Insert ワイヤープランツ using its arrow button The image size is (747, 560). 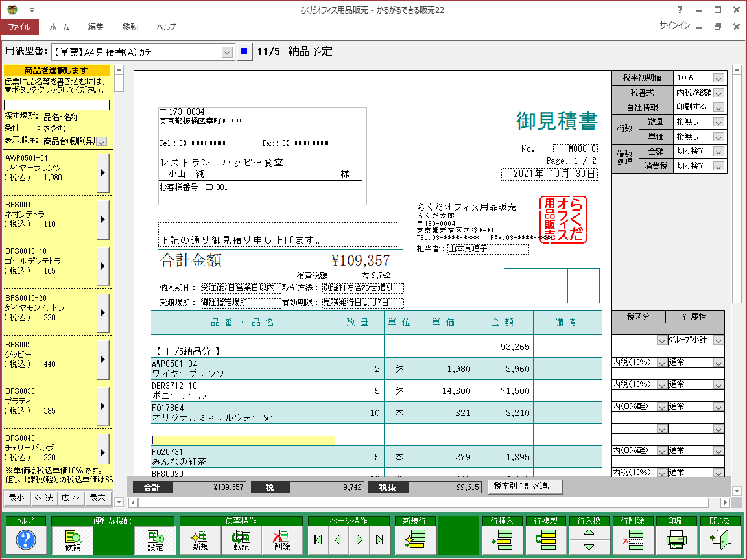[102, 173]
